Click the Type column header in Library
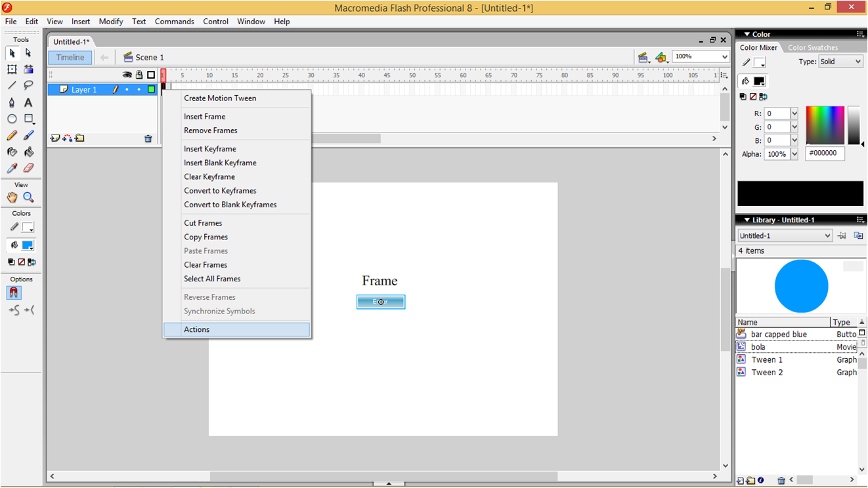Image resolution: width=868 pixels, height=488 pixels. pos(844,322)
